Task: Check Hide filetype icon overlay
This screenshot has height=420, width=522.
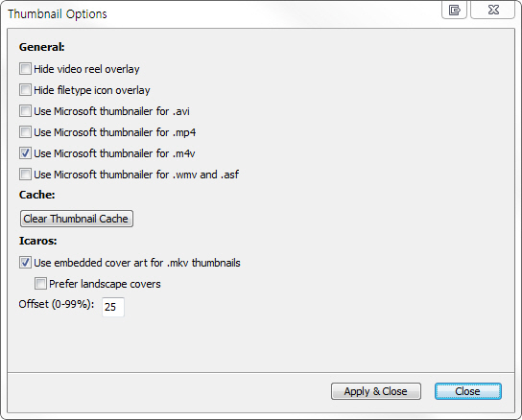Action: tap(25, 90)
